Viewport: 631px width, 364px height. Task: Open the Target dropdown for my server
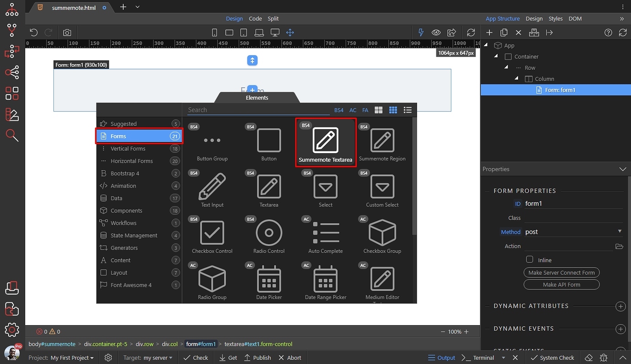(x=159, y=358)
